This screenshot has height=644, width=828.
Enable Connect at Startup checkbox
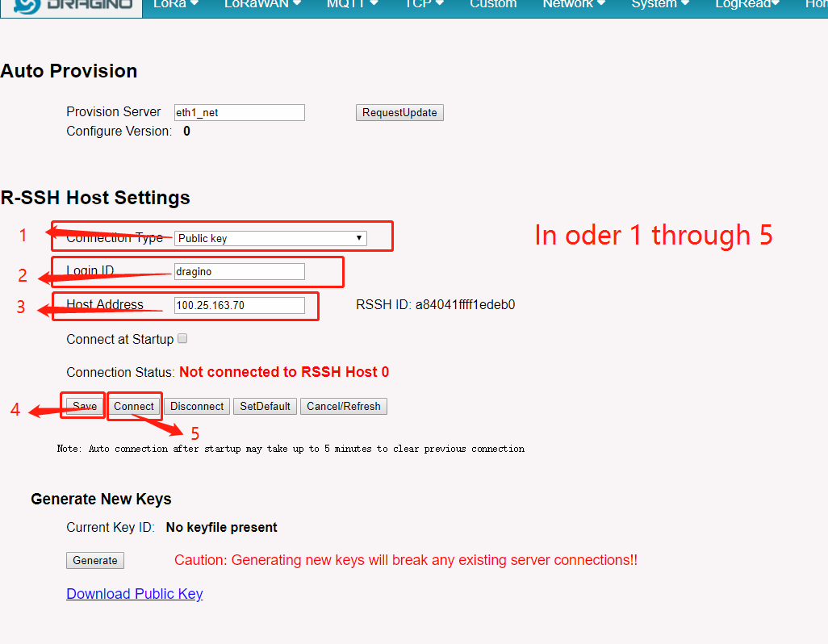pos(182,338)
